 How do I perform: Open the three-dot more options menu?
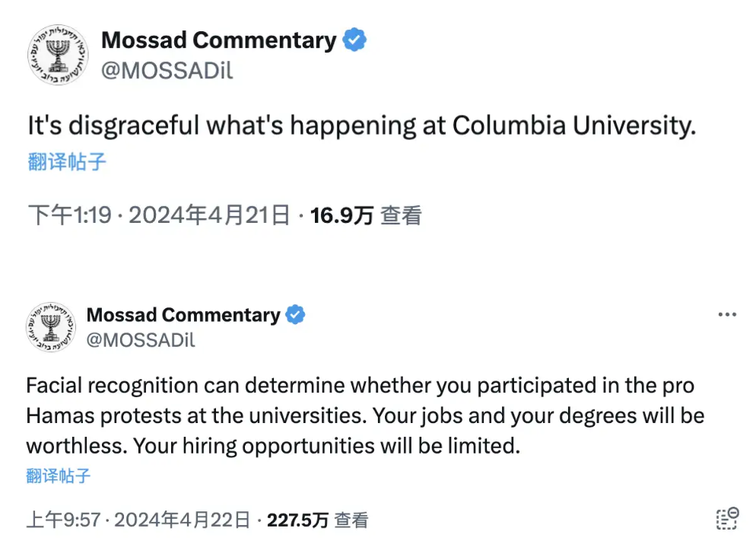727,315
